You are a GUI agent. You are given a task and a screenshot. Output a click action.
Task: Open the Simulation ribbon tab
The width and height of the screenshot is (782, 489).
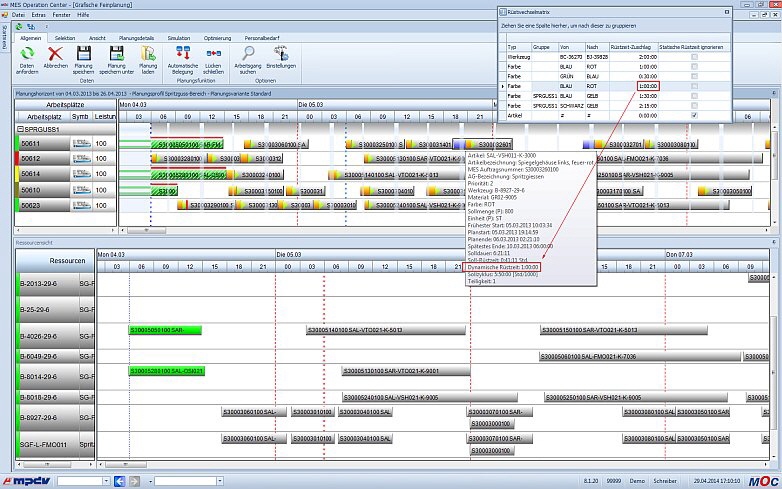click(x=179, y=38)
